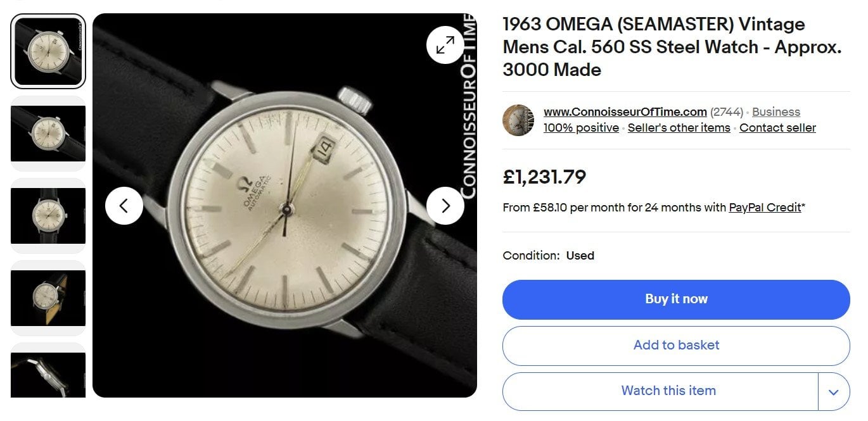The width and height of the screenshot is (868, 421).
Task: Expand the main watch image to fullscreen
Action: (x=445, y=45)
